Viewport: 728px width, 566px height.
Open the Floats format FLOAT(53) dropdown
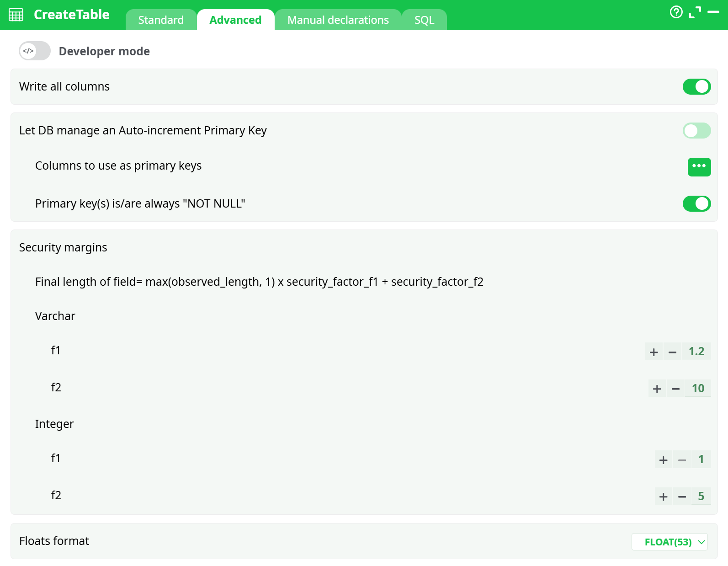pos(670,542)
